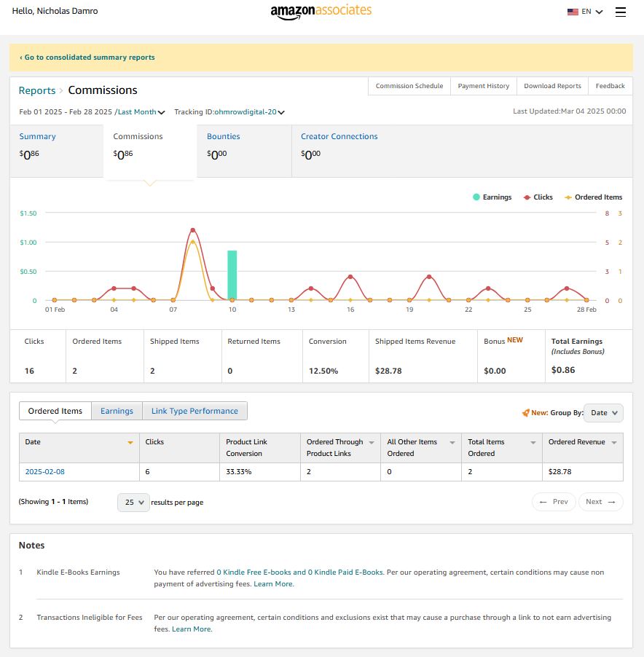This screenshot has width=644, height=657.
Task: Open Payment History
Action: pos(484,86)
